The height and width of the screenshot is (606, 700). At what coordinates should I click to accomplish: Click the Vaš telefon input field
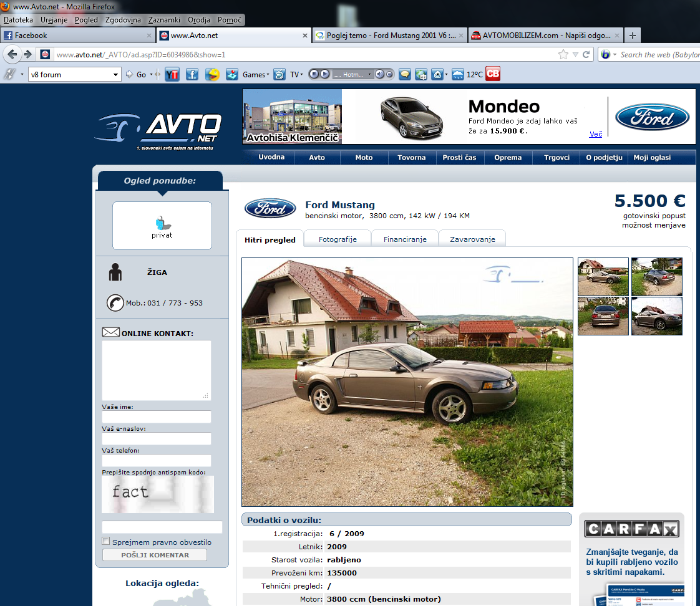point(156,461)
